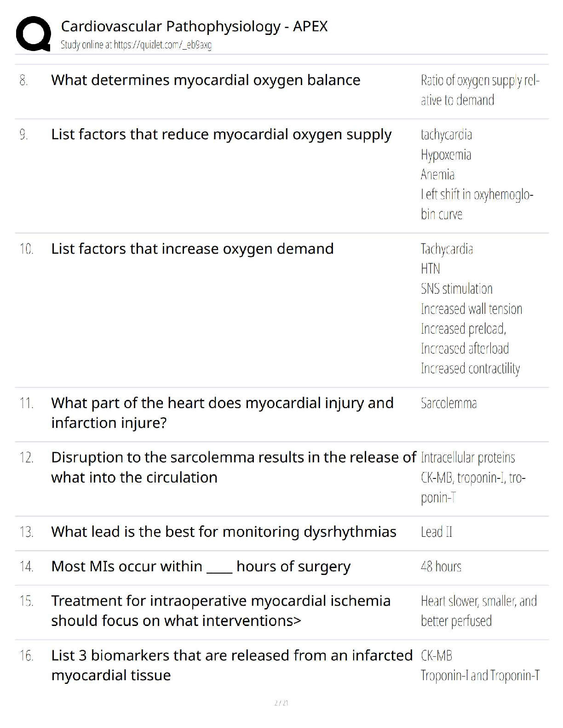Select question 9 on reduced oxygen supply
This screenshot has height=728, width=563.
(x=221, y=134)
